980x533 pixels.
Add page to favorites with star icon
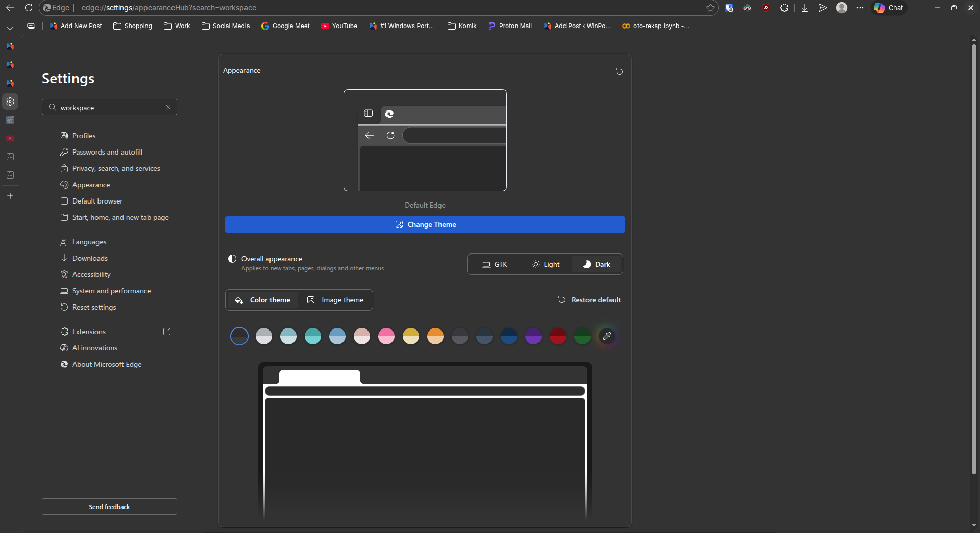click(x=710, y=8)
